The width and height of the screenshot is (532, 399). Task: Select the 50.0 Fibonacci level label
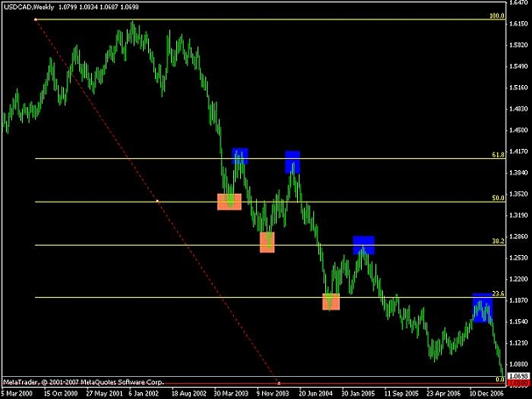[x=498, y=197]
